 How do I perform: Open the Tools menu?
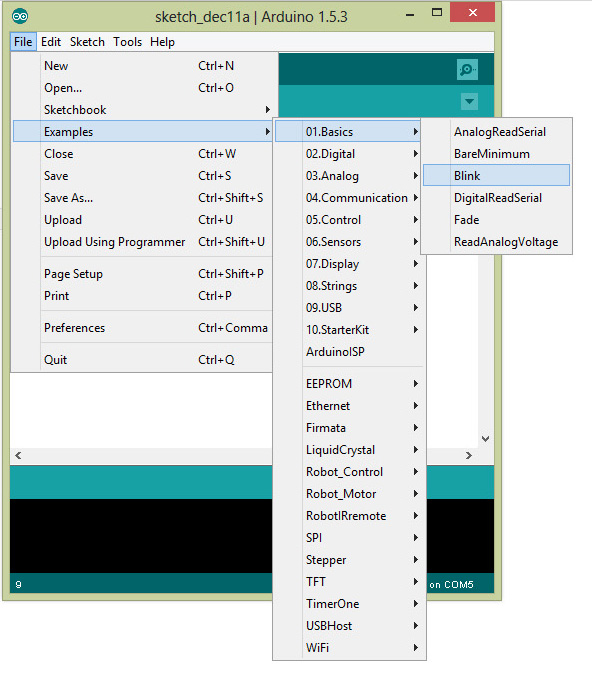[127, 42]
